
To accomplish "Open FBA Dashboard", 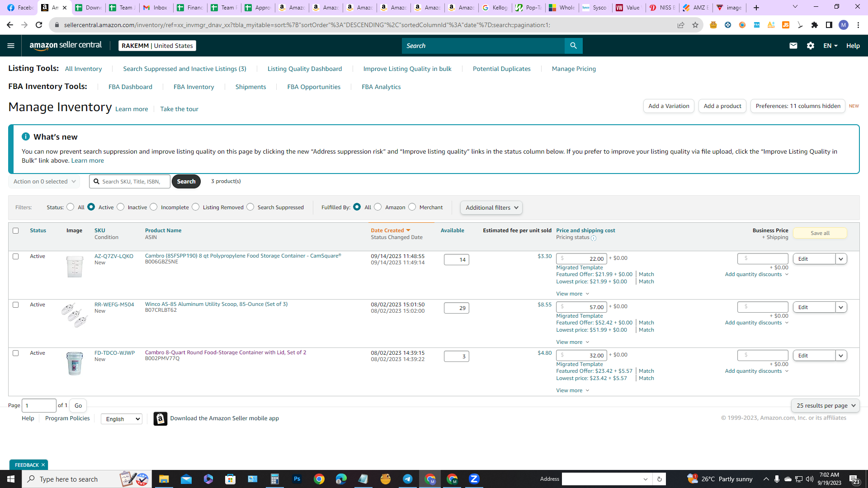I will point(130,87).
